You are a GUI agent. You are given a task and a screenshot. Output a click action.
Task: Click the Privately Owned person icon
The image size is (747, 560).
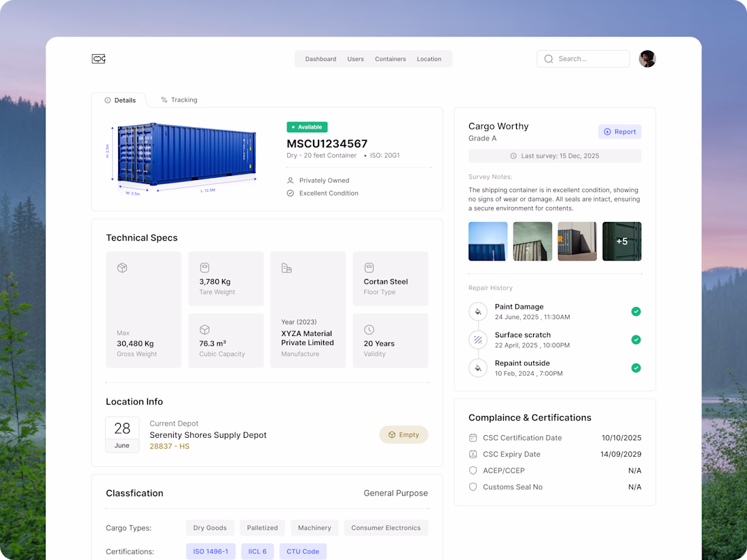pyautogui.click(x=290, y=181)
